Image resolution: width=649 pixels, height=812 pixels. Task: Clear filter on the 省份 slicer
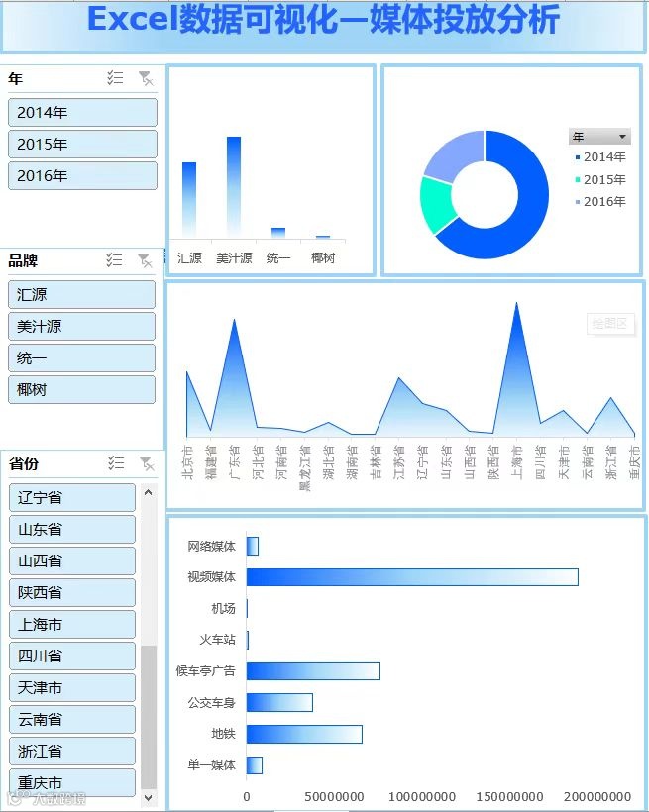pyautogui.click(x=147, y=463)
